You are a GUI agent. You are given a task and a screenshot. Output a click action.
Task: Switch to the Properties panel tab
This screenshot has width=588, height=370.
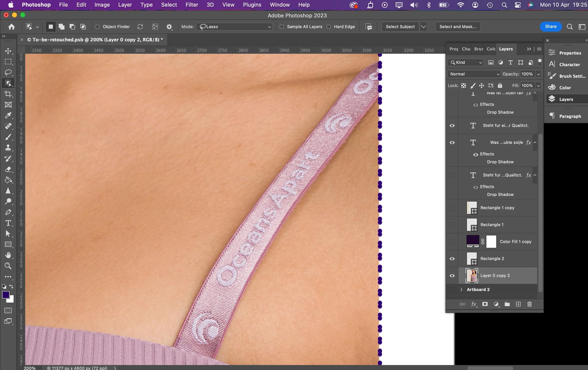point(454,49)
